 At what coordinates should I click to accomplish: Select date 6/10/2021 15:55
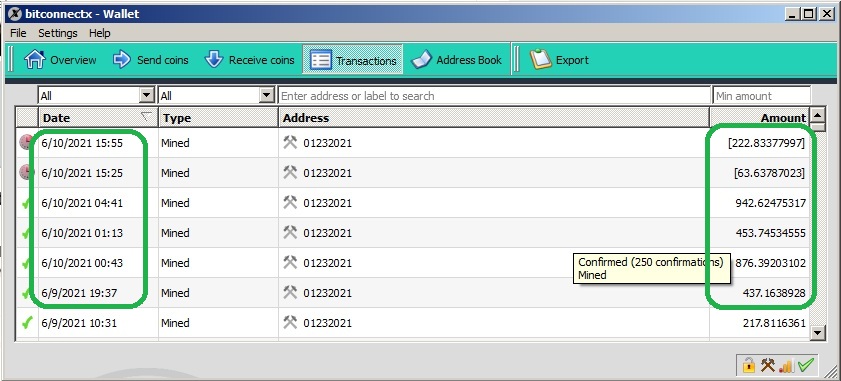[82, 143]
